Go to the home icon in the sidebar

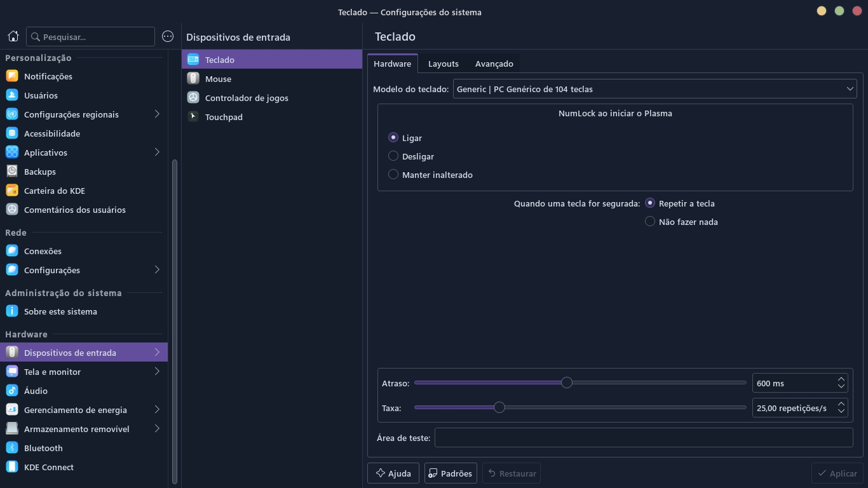click(13, 37)
